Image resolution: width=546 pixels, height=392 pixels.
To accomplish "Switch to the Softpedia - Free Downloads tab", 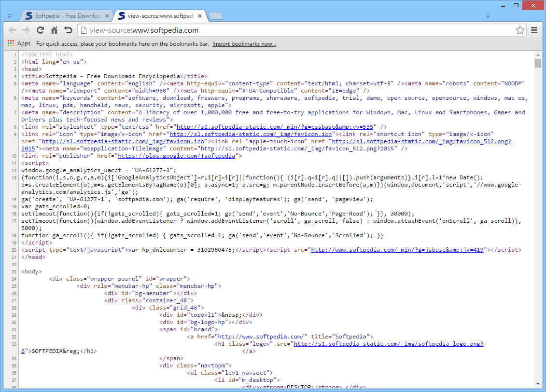I will pyautogui.click(x=67, y=16).
